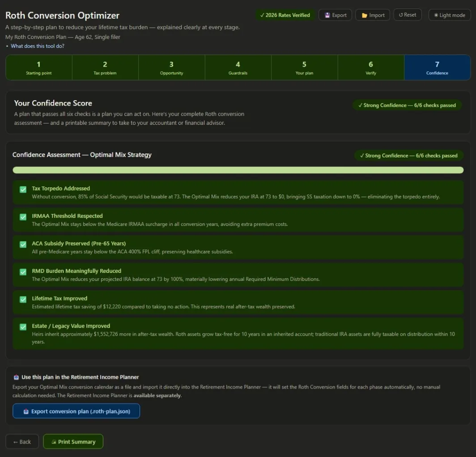476x457 pixels.
Task: Click the Retirement Income Planner heading icon
Action: point(17,377)
